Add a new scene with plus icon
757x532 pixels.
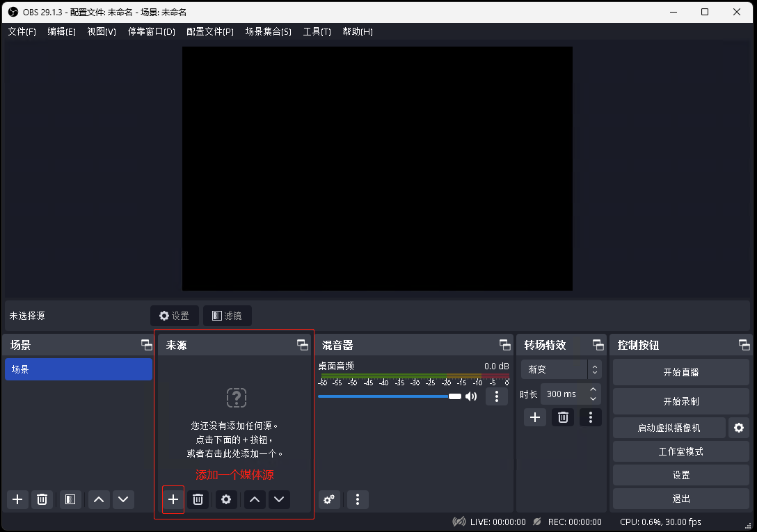tap(17, 499)
